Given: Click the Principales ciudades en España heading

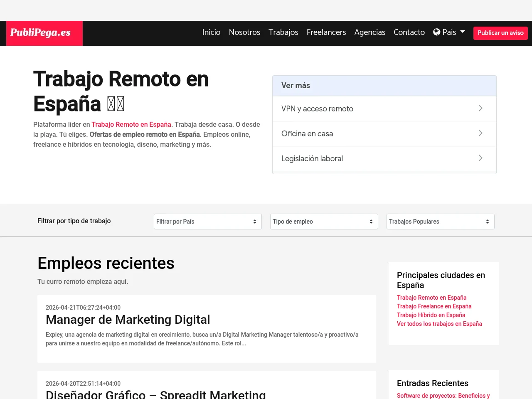Looking at the screenshot, I should coord(441,280).
